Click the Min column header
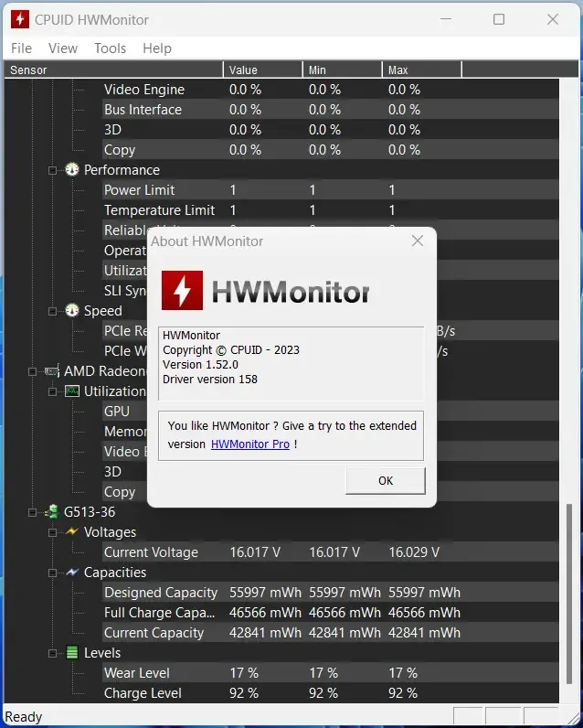Viewport: 583px width, 728px height. (x=343, y=70)
